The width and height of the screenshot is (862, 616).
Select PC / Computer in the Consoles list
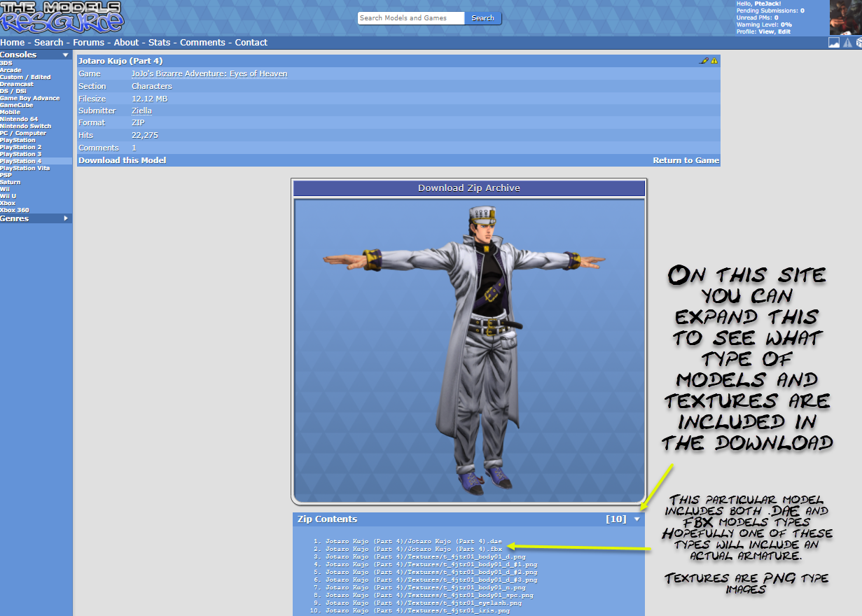[x=23, y=133]
